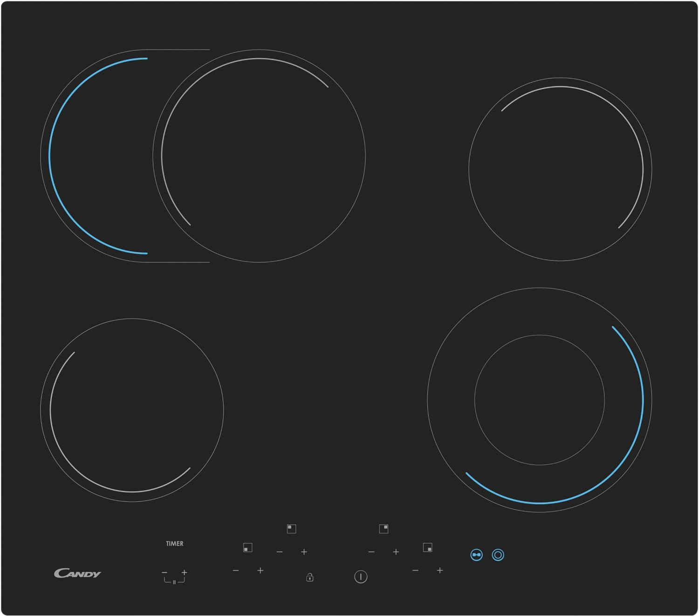Raise rear-left zone heat with plus
The width and height of the screenshot is (699, 616).
[304, 552]
